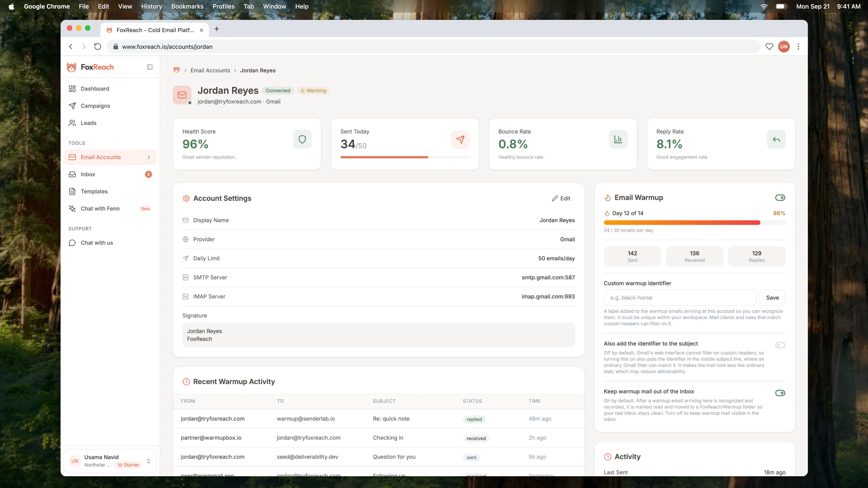Click the Reply Rate arrow icon
This screenshot has height=488, width=868.
[776, 139]
